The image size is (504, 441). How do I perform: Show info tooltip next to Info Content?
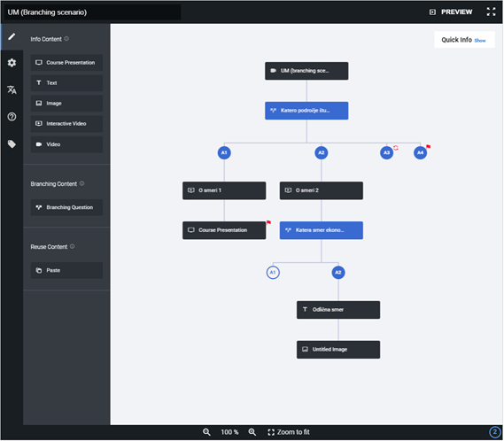point(66,39)
